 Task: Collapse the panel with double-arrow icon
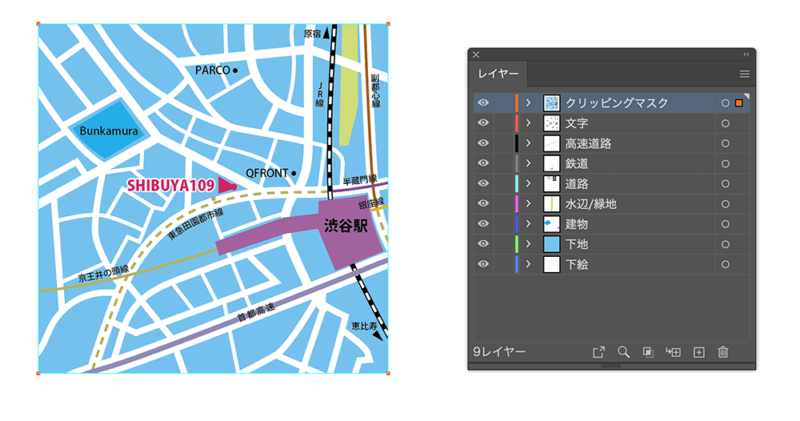[x=746, y=54]
